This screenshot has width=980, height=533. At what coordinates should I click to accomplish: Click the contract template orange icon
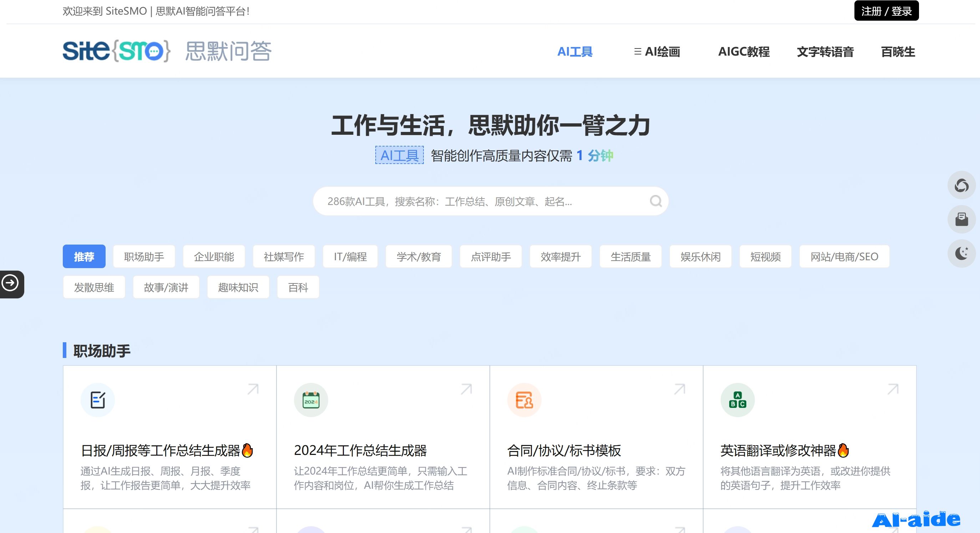[524, 400]
